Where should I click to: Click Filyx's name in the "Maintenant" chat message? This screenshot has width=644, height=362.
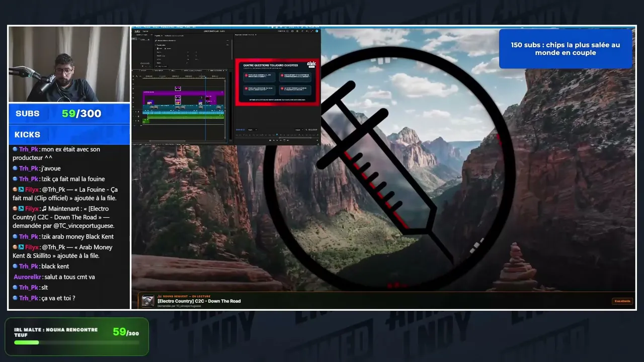pyautogui.click(x=32, y=209)
